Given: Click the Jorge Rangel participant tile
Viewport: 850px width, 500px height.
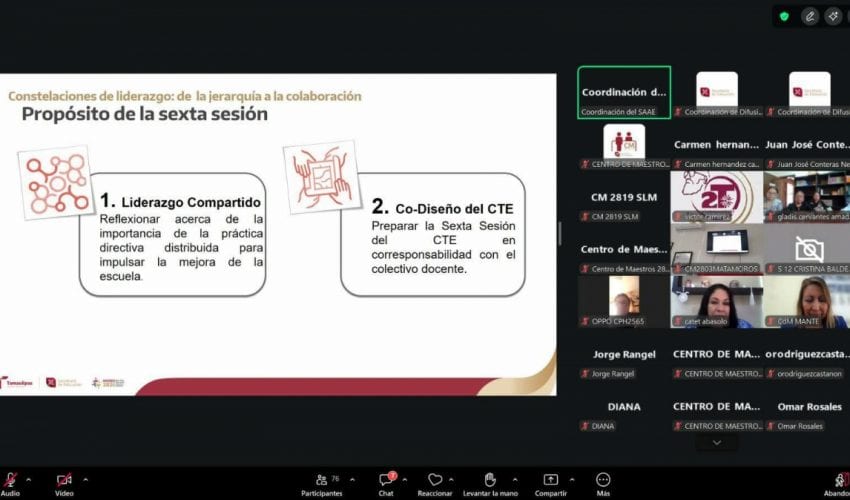Looking at the screenshot, I should (x=624, y=354).
